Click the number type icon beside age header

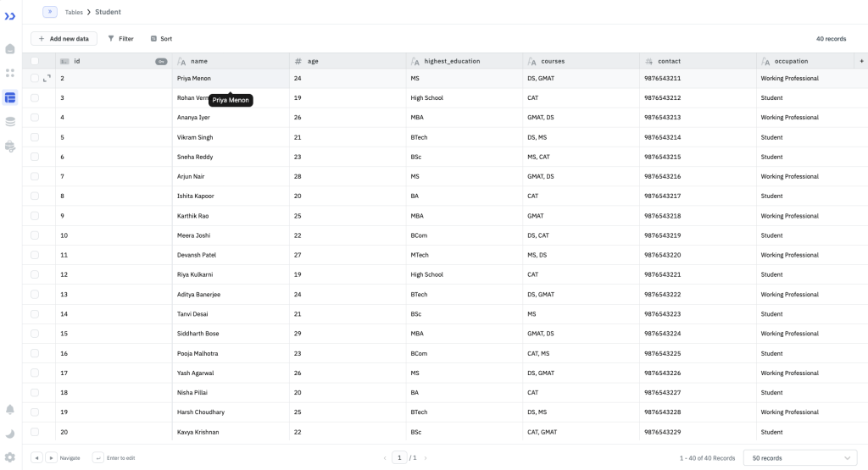[x=298, y=61]
